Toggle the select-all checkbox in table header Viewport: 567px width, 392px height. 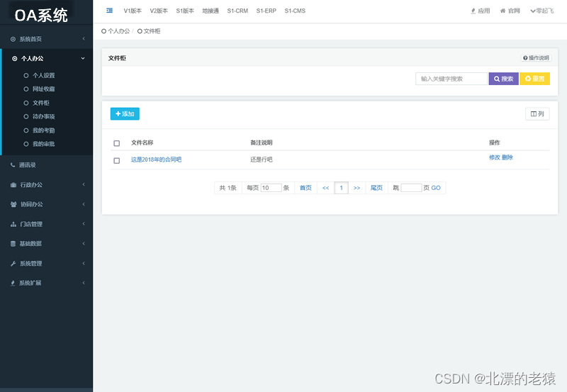[117, 143]
